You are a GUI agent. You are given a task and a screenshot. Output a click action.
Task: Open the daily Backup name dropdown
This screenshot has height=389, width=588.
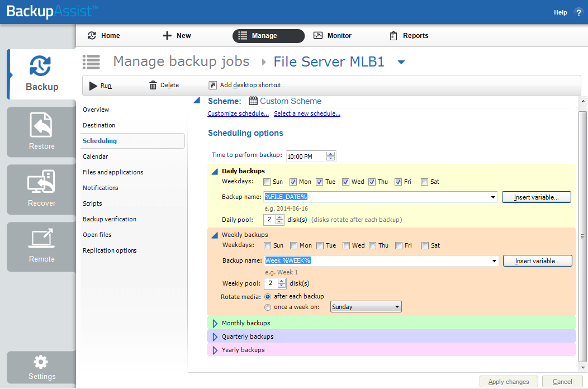(493, 197)
